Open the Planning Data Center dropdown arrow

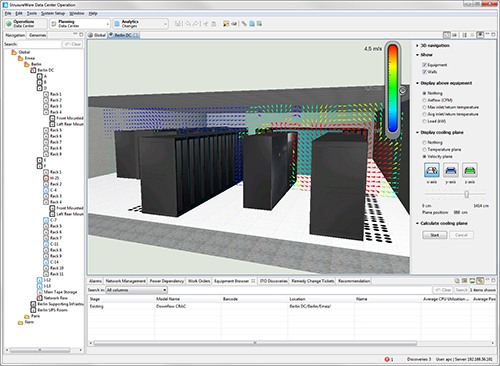point(108,24)
